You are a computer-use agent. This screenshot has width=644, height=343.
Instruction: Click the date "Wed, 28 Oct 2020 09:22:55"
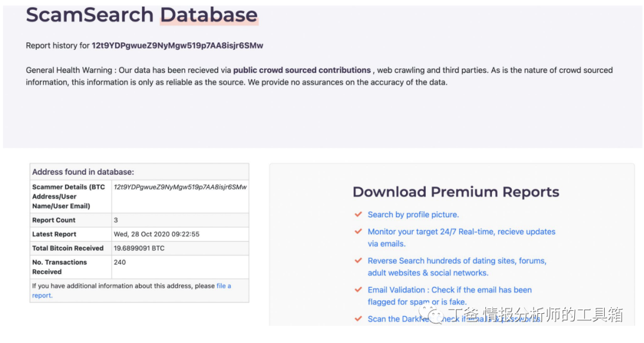point(156,234)
